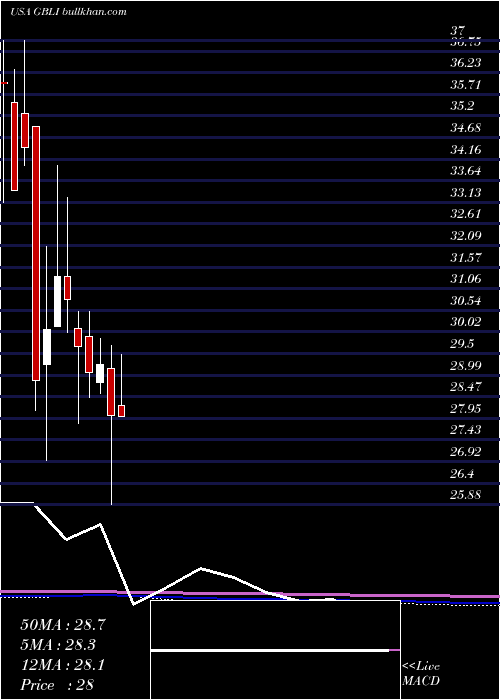Viewport: 500px width, 700px height.
Task: Click the 'USA GBLI bullkhan.com' title text
Action: (68, 12)
